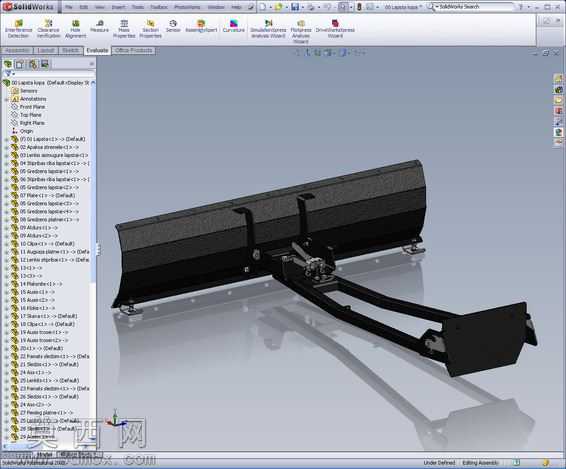Switch to the ConfigurationManager tab icon
Screen dimensions: 566x469
33,64
